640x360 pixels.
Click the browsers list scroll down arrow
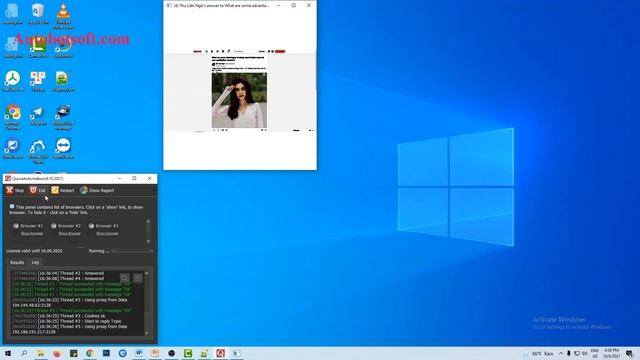148,241
